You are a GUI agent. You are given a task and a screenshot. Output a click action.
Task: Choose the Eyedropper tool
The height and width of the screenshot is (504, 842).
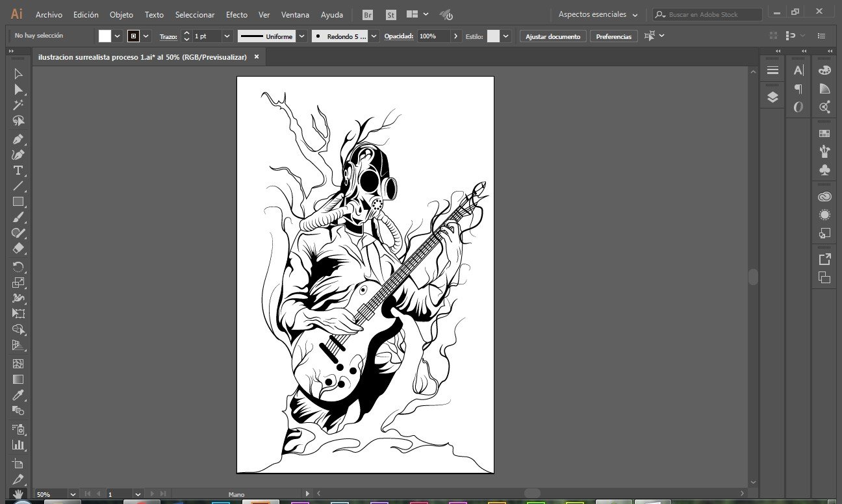coord(18,395)
